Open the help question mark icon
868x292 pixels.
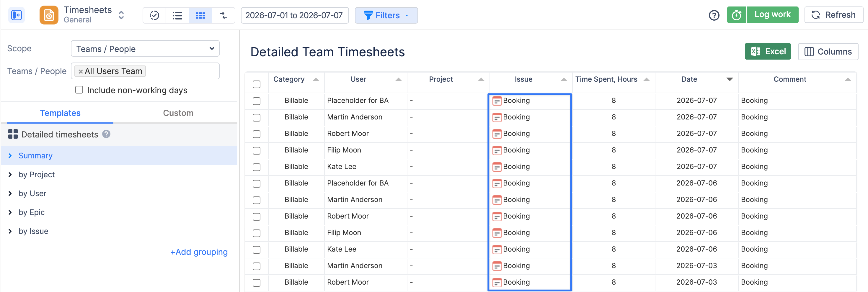(714, 15)
